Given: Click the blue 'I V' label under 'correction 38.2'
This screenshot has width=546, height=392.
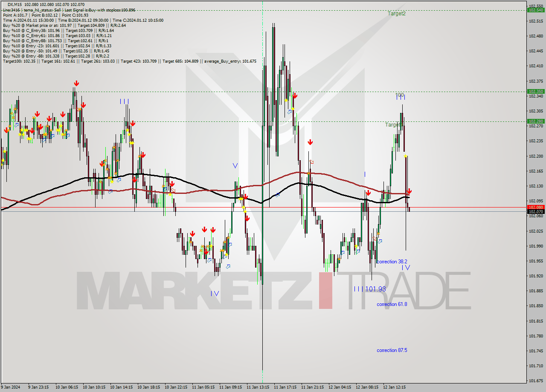Looking at the screenshot, I should click(x=406, y=268).
